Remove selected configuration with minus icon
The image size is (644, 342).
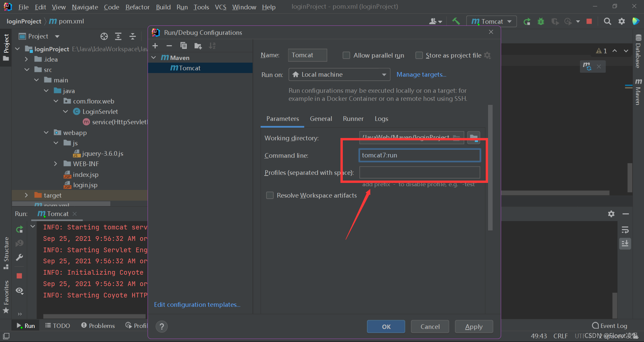coord(169,46)
